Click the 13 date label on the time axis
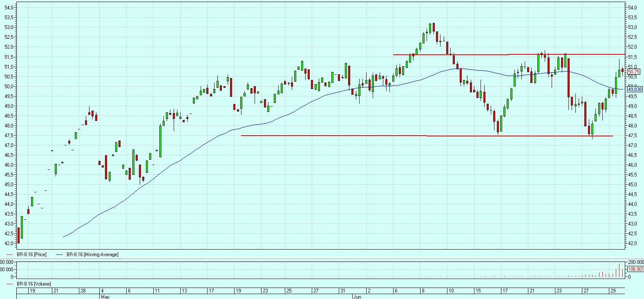Screen dimensions: 644x299 tap(184, 291)
